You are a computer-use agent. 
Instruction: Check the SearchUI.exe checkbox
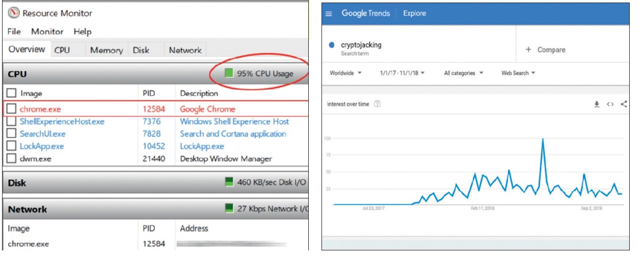(x=11, y=134)
